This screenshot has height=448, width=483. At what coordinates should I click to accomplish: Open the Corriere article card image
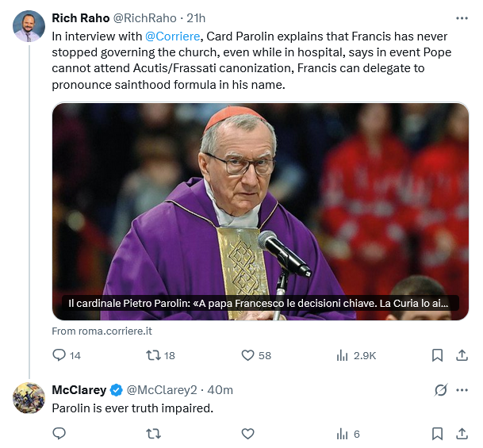point(260,212)
